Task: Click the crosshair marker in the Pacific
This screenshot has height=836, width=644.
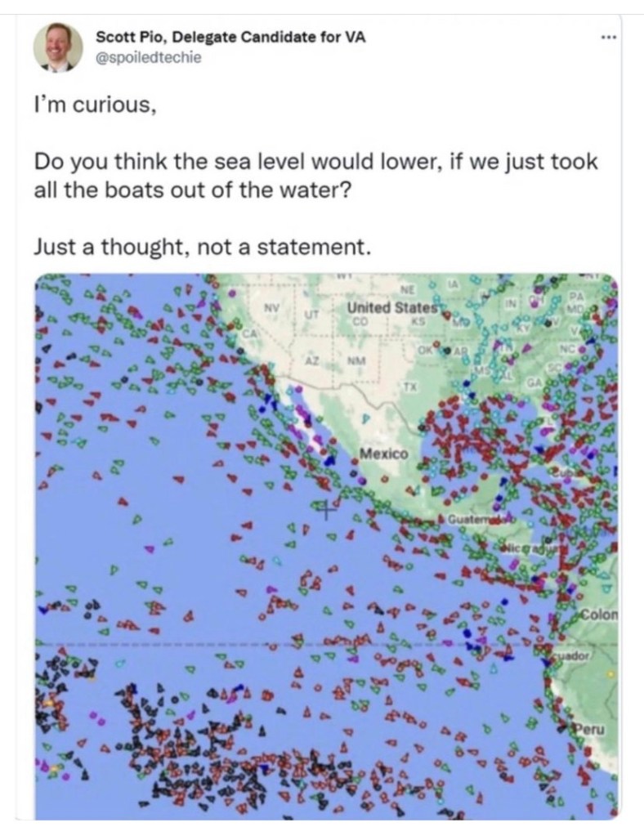Action: pos(324,511)
